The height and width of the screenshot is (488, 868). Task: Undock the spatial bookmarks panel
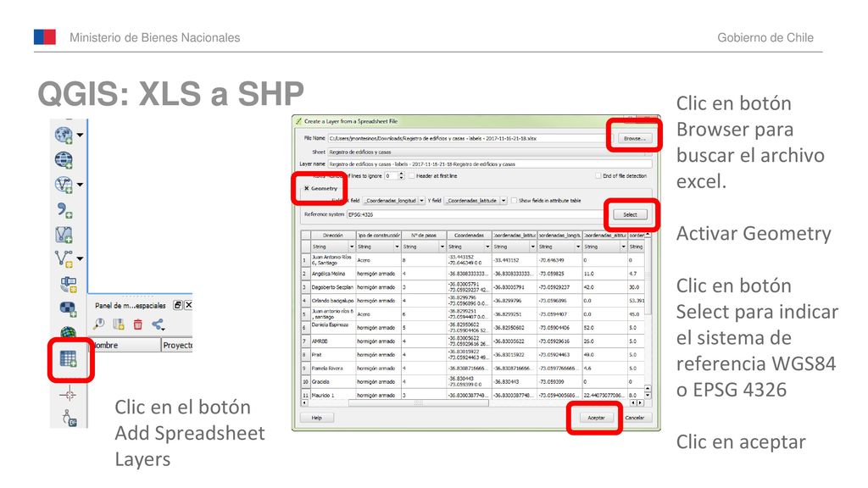(177, 305)
